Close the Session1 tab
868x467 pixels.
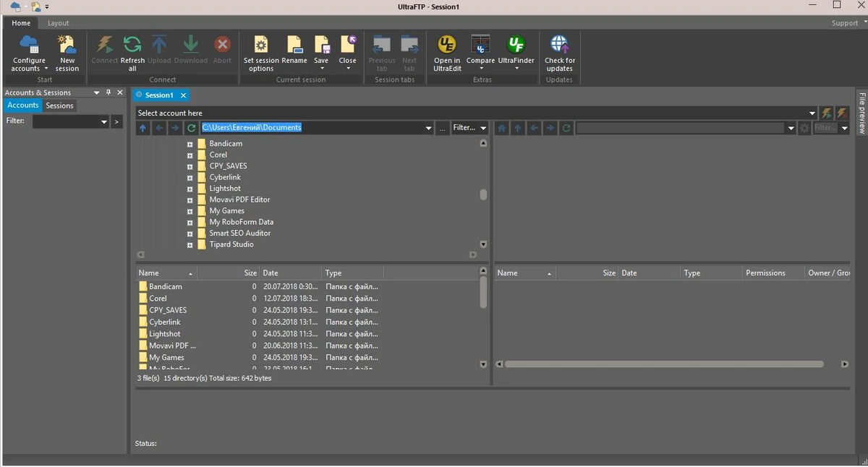point(184,95)
